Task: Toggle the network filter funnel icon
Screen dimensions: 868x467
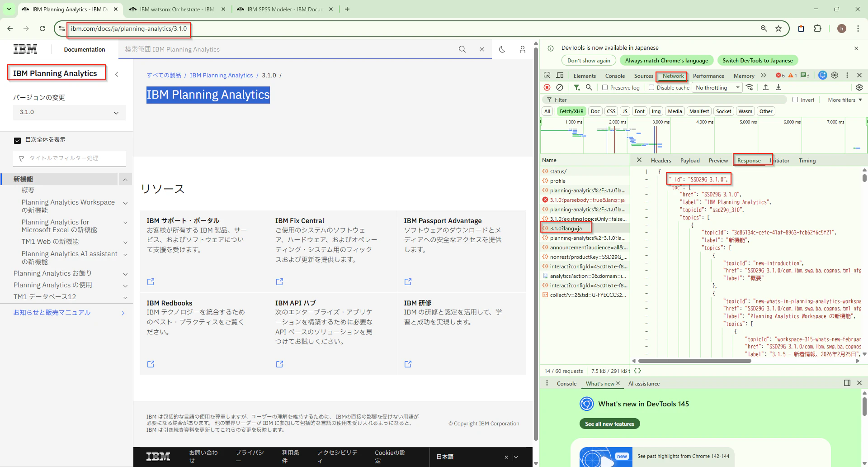Action: [x=577, y=87]
